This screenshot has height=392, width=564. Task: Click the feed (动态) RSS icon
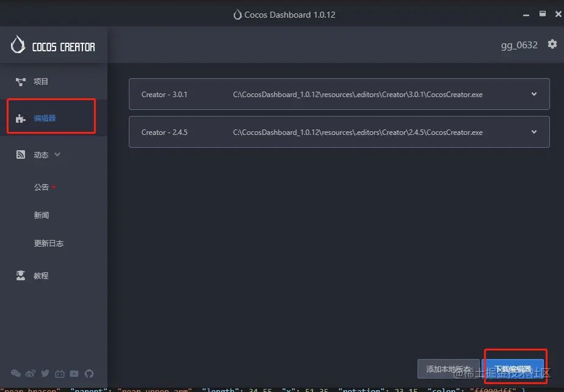pos(21,154)
